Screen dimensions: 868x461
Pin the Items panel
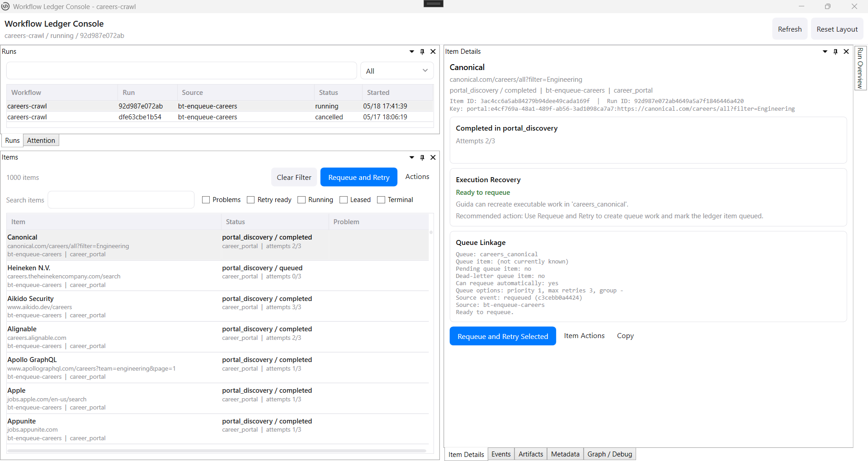click(422, 157)
